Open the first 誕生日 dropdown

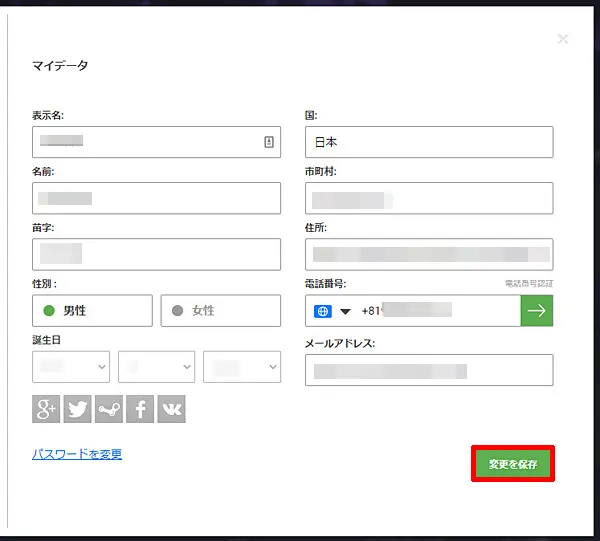coord(71,367)
